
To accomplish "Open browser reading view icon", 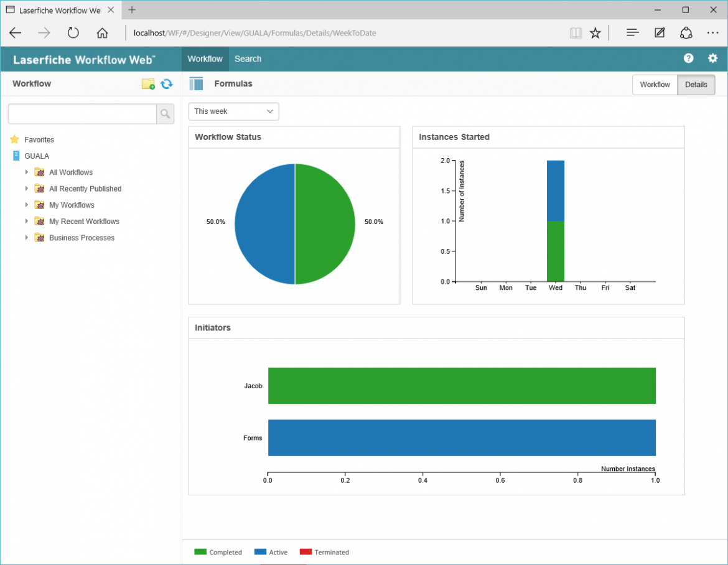I will (x=576, y=33).
